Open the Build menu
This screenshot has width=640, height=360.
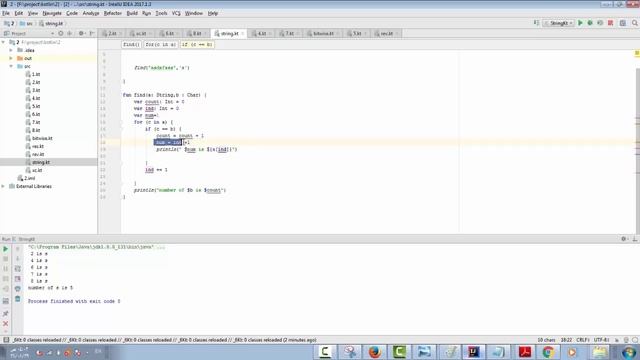tap(132, 13)
